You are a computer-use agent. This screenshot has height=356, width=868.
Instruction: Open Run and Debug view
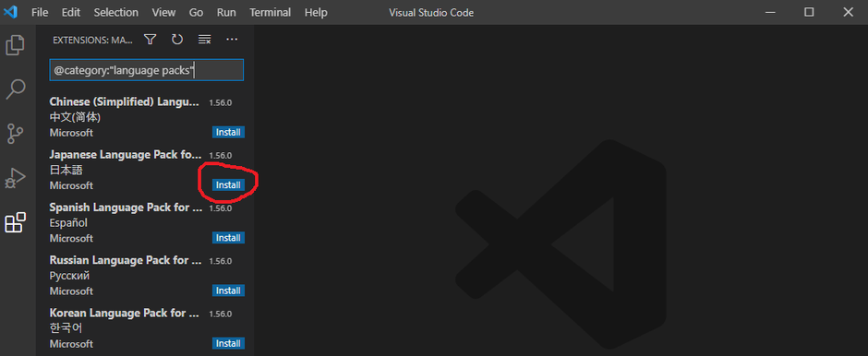(x=15, y=178)
